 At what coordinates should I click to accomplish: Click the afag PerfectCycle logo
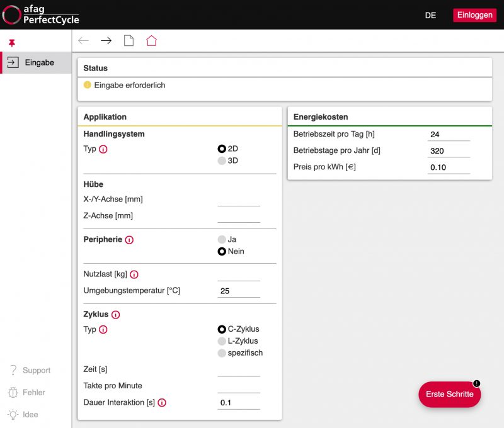[x=41, y=14]
